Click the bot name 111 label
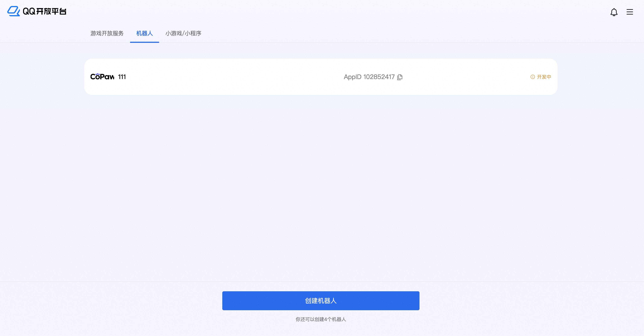The height and width of the screenshot is (336, 644). [x=122, y=77]
